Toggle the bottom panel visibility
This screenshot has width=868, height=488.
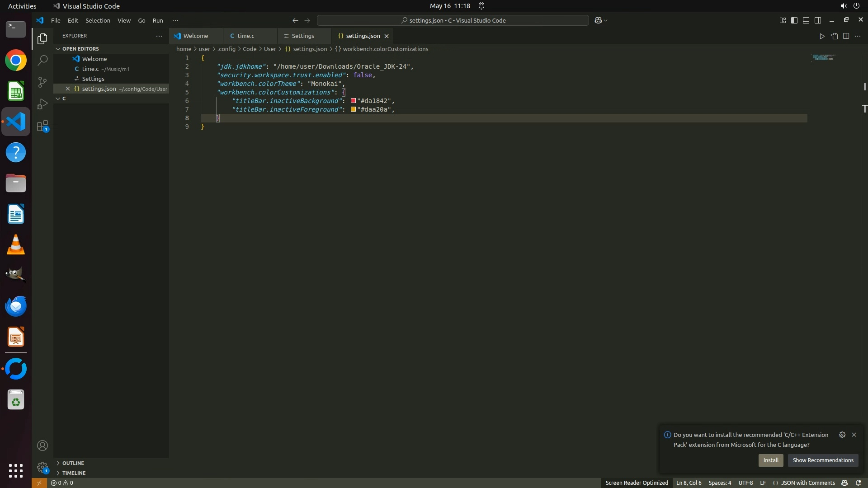point(806,20)
